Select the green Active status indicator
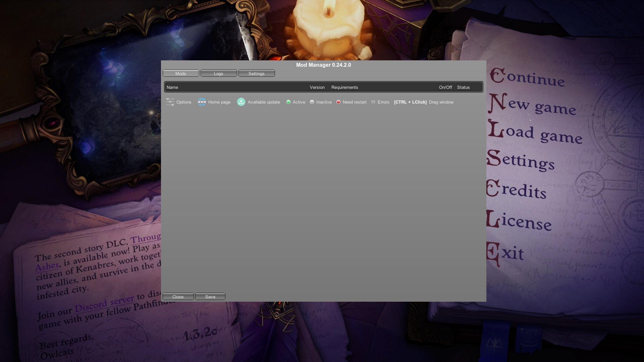644x362 pixels. click(x=288, y=102)
